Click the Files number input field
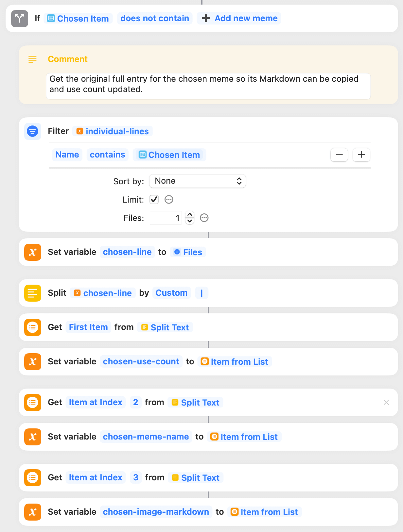The height and width of the screenshot is (532, 403). coord(166,218)
